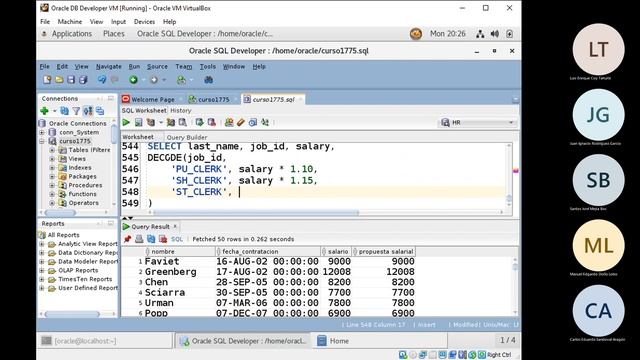The width and height of the screenshot is (640, 360).
Task: Click the Save toolbar icon
Action: point(71,80)
